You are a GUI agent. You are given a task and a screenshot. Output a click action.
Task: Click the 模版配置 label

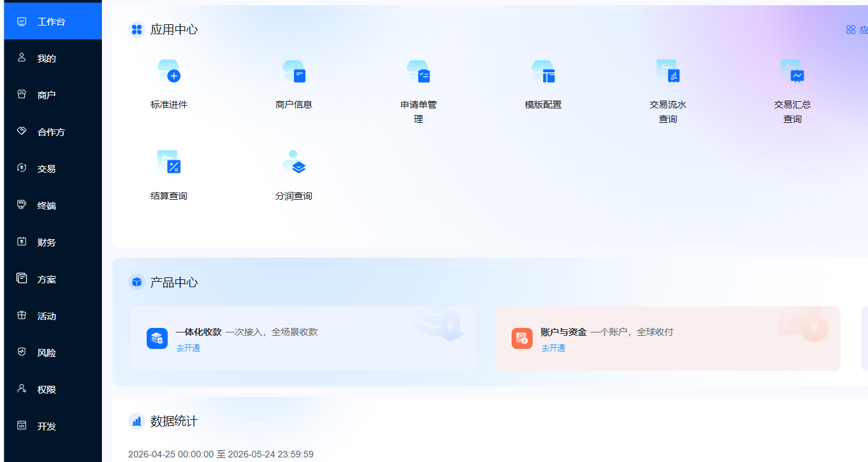click(x=543, y=104)
